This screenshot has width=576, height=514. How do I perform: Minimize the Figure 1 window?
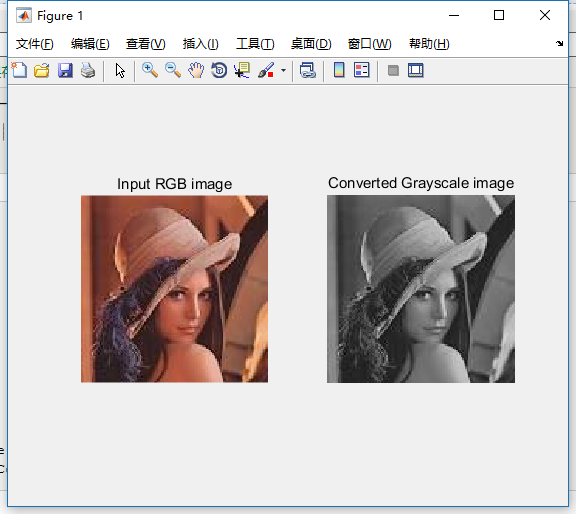coord(454,15)
